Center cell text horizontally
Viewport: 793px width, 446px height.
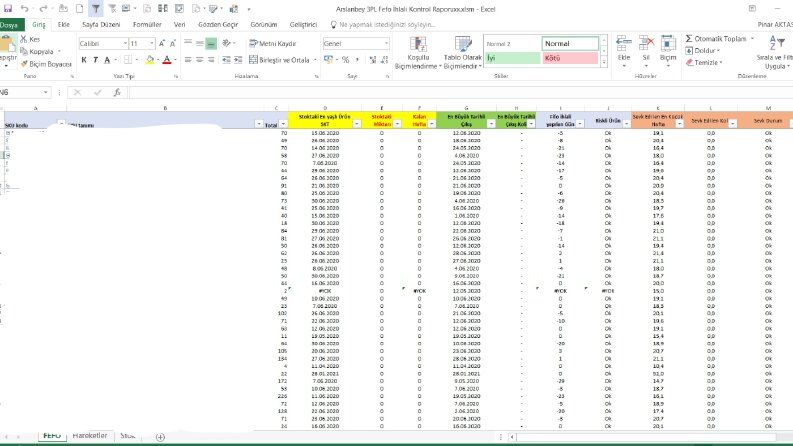pyautogui.click(x=200, y=60)
